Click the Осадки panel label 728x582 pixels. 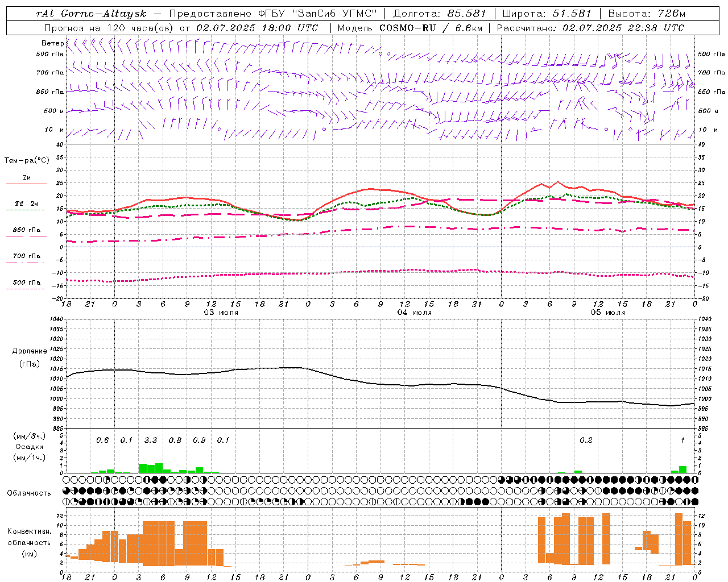pos(30,447)
